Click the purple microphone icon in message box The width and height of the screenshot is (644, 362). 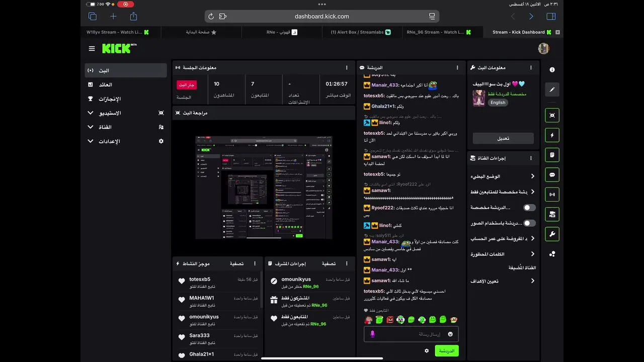(x=373, y=334)
